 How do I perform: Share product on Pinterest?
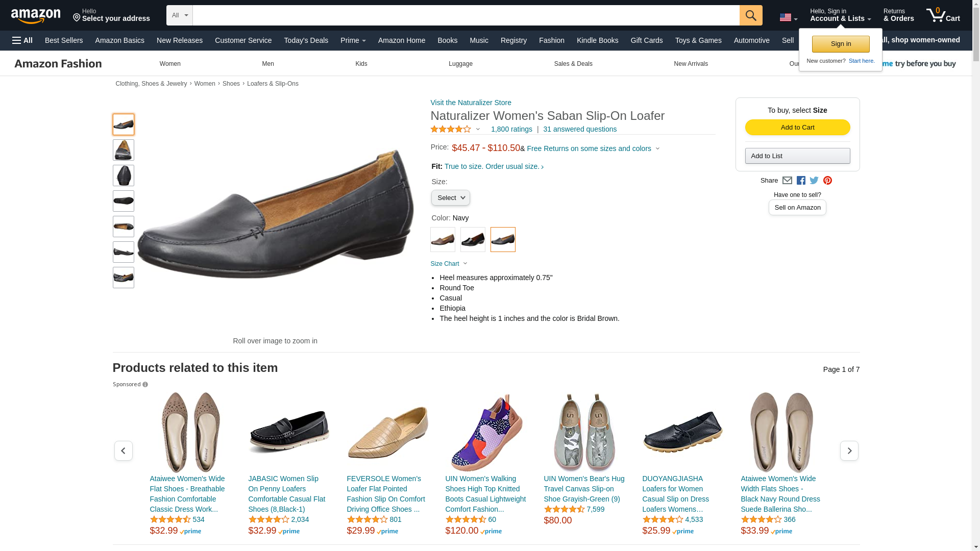pyautogui.click(x=827, y=181)
